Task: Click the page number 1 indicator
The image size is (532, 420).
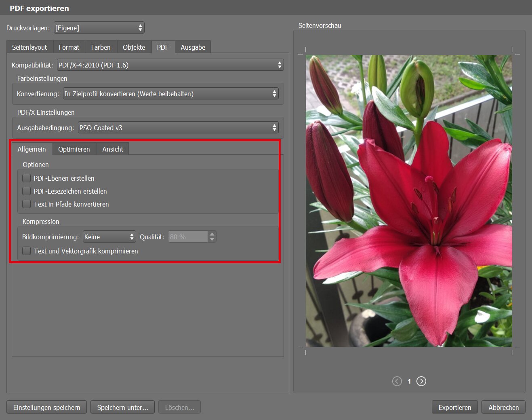Action: (x=409, y=381)
